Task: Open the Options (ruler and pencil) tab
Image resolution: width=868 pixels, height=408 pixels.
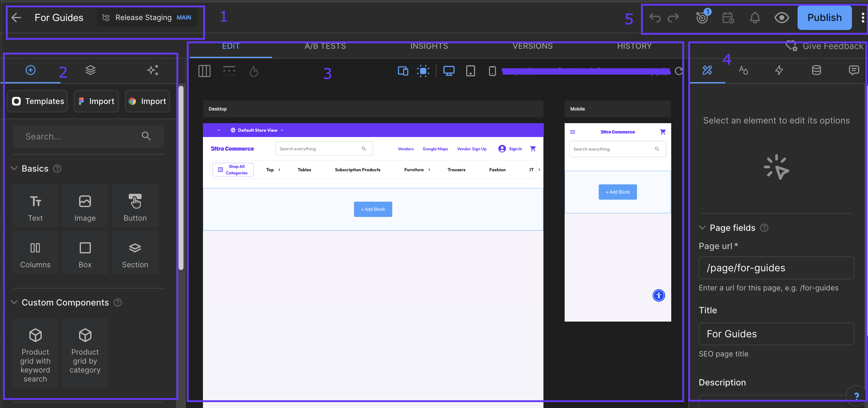Action: point(707,70)
